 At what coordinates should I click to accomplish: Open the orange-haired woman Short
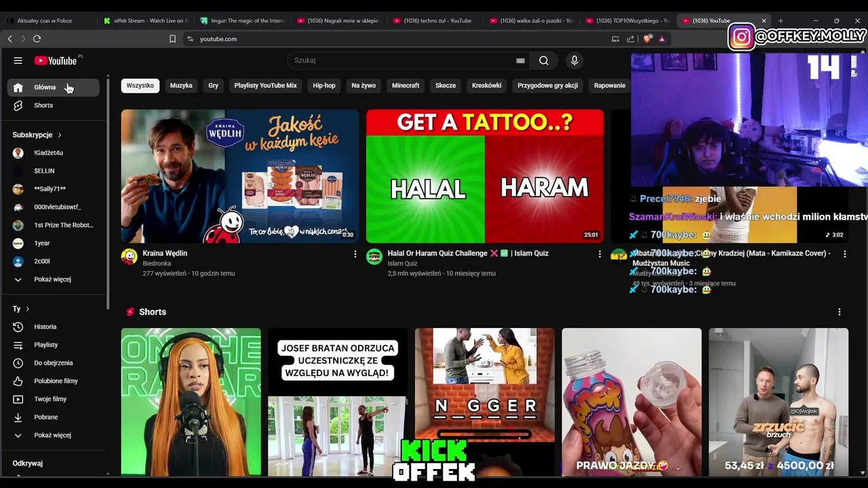(191, 402)
